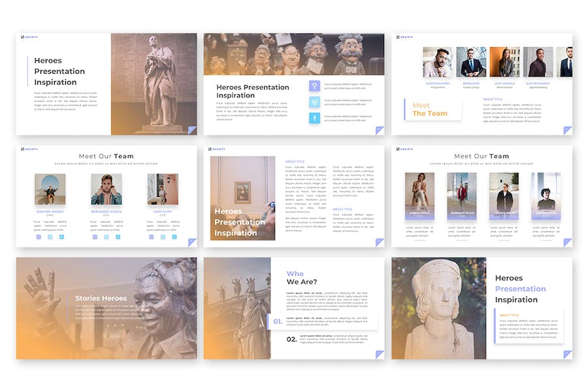Click the trophy icon on the second slide
Image resolution: width=588 pixels, height=392 pixels.
(314, 86)
